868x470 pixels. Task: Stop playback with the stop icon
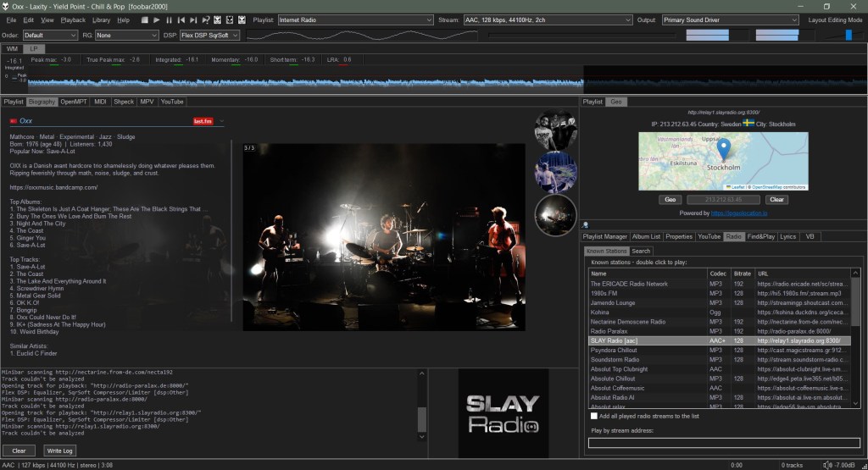pyautogui.click(x=144, y=19)
